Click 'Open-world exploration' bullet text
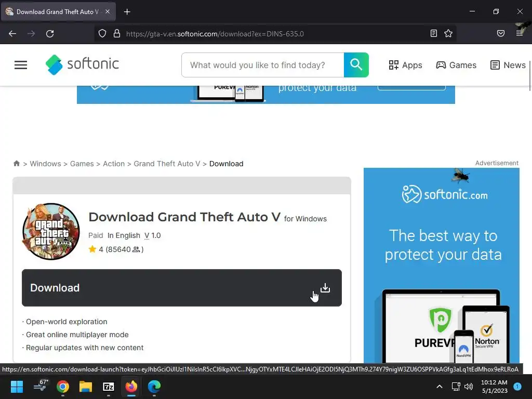 (66, 322)
